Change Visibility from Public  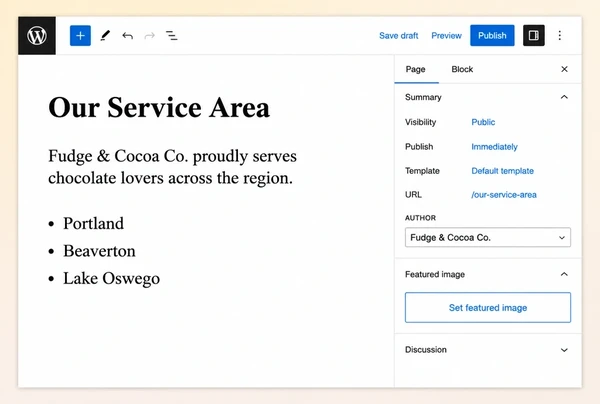[x=483, y=122]
